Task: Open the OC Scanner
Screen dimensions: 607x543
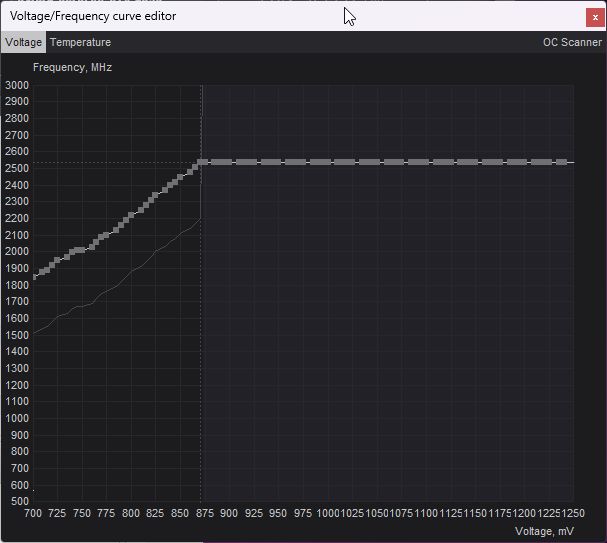Action: (x=572, y=42)
